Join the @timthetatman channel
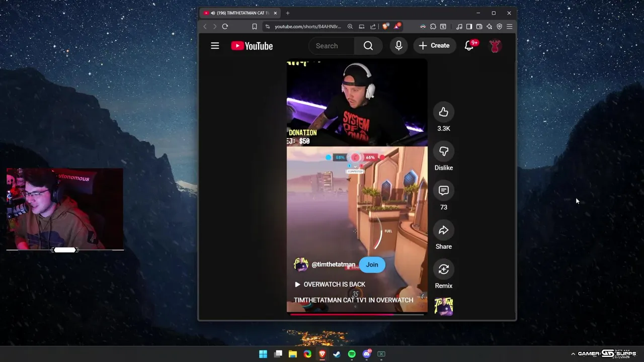Viewport: 644px width, 362px height. (x=372, y=265)
